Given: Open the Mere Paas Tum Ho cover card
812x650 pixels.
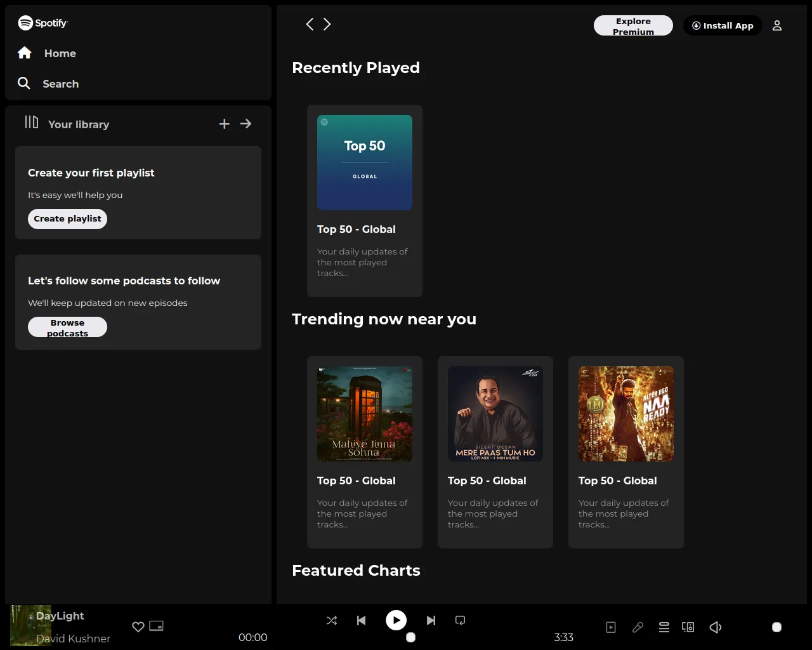Looking at the screenshot, I should [495, 452].
